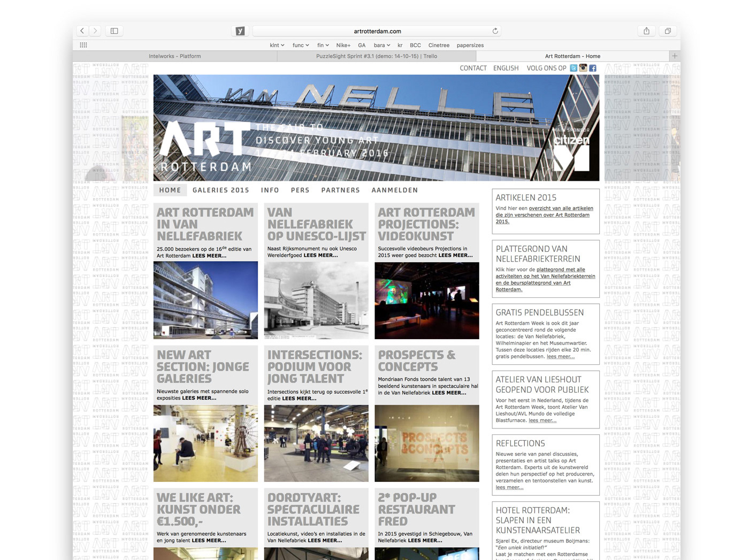Open Dordtyart: Spectaculaire Installaties heading
The image size is (749, 560).
(x=314, y=510)
